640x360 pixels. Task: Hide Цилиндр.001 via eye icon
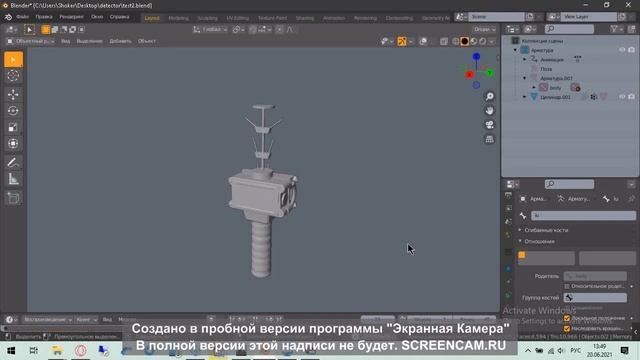point(622,97)
